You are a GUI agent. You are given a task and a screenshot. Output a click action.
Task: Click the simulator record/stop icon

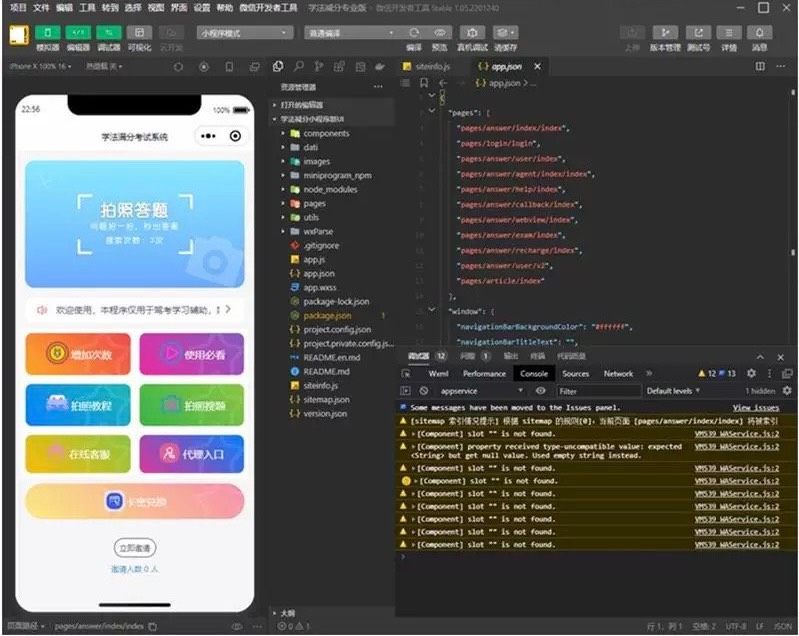204,67
